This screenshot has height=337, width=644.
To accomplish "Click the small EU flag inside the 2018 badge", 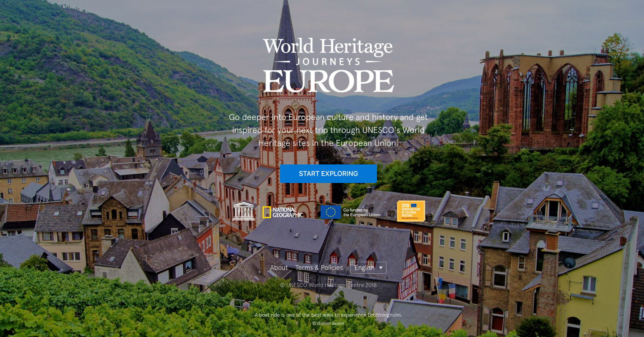I will (x=414, y=205).
